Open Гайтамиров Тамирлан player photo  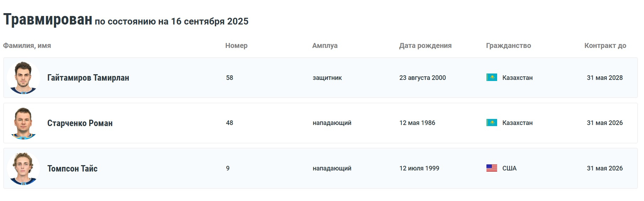coord(23,78)
